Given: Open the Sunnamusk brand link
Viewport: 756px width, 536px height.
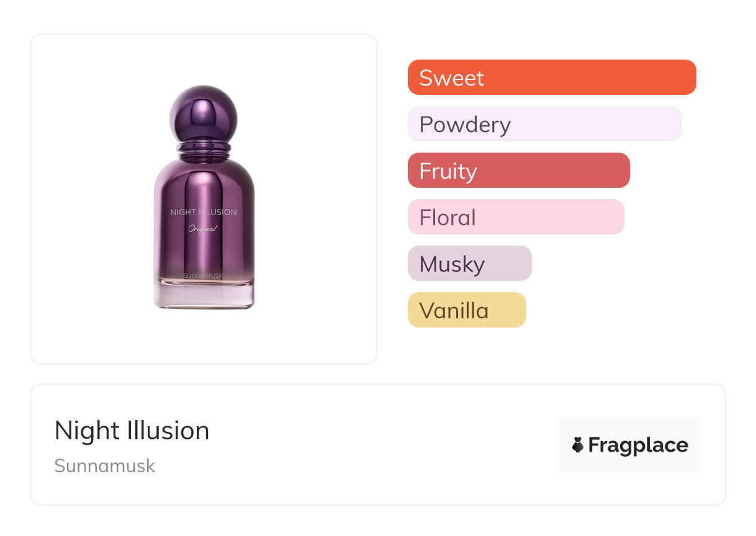Looking at the screenshot, I should point(104,466).
